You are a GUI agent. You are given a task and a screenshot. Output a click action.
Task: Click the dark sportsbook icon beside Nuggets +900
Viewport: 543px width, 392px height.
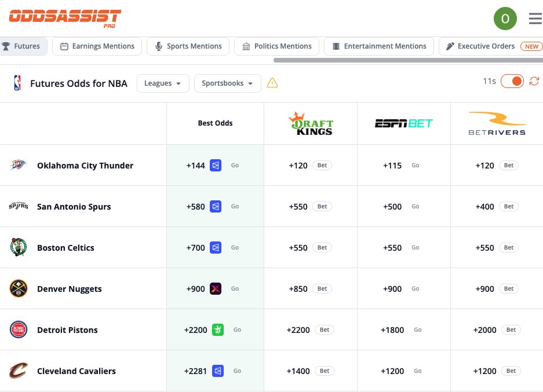[216, 288]
